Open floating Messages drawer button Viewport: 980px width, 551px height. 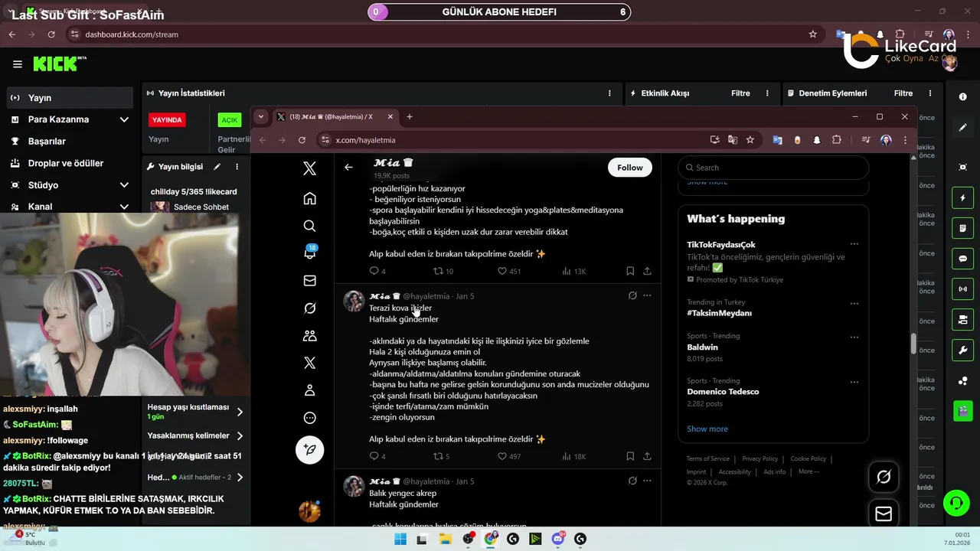click(x=884, y=514)
